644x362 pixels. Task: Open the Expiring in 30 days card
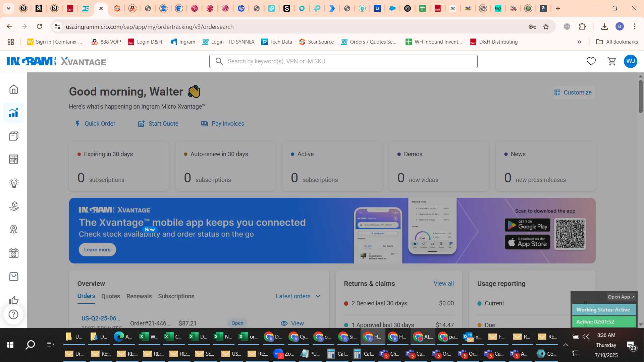(119, 166)
